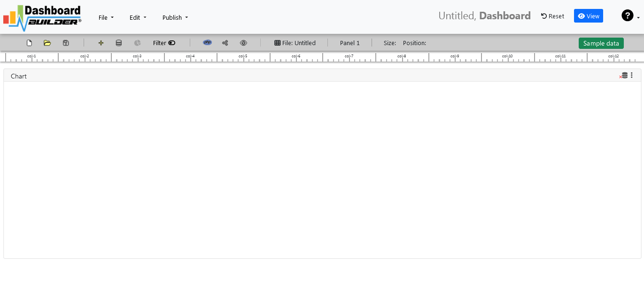Open the chart panel's three-dot options menu

click(632, 75)
